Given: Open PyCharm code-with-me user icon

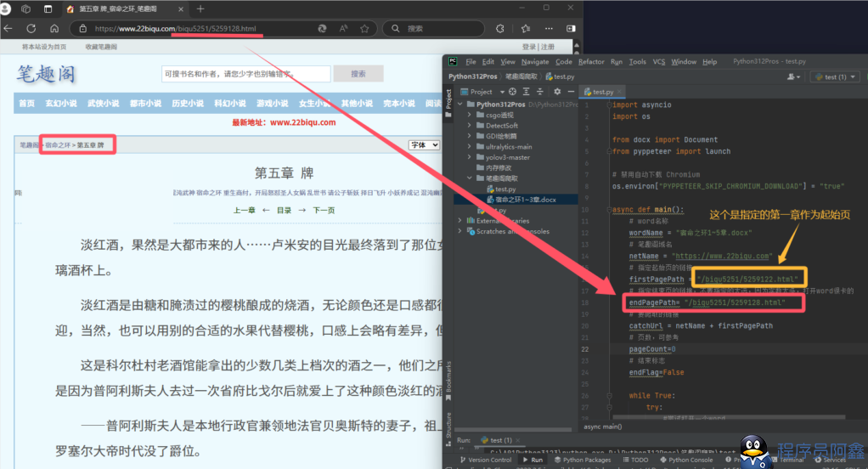Looking at the screenshot, I should tap(793, 76).
